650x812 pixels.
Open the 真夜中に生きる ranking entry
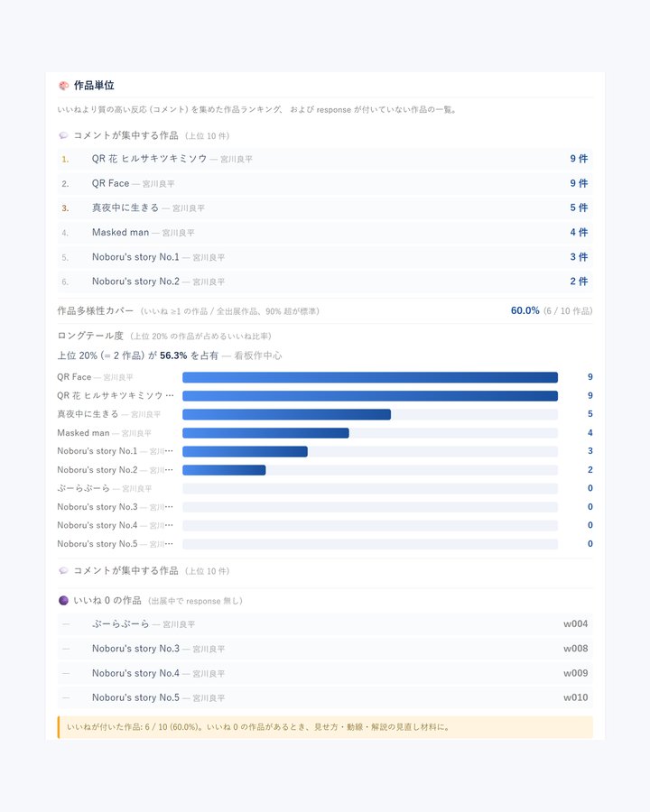(325, 208)
